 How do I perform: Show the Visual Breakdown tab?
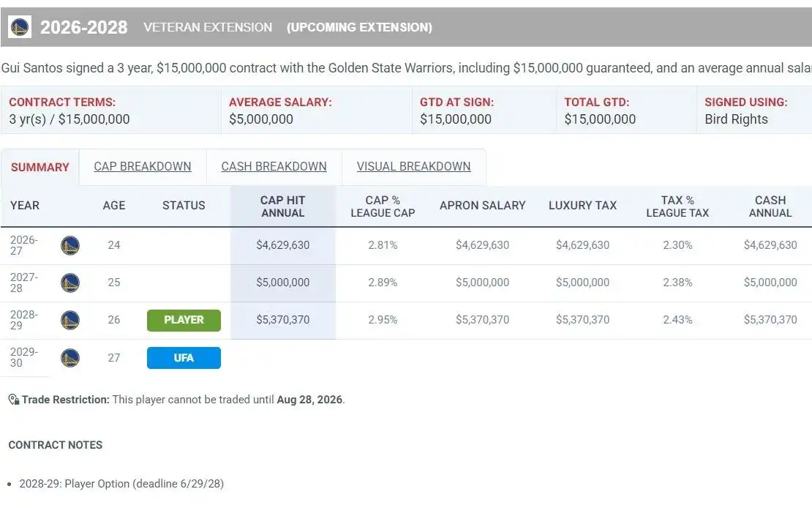pos(413,166)
